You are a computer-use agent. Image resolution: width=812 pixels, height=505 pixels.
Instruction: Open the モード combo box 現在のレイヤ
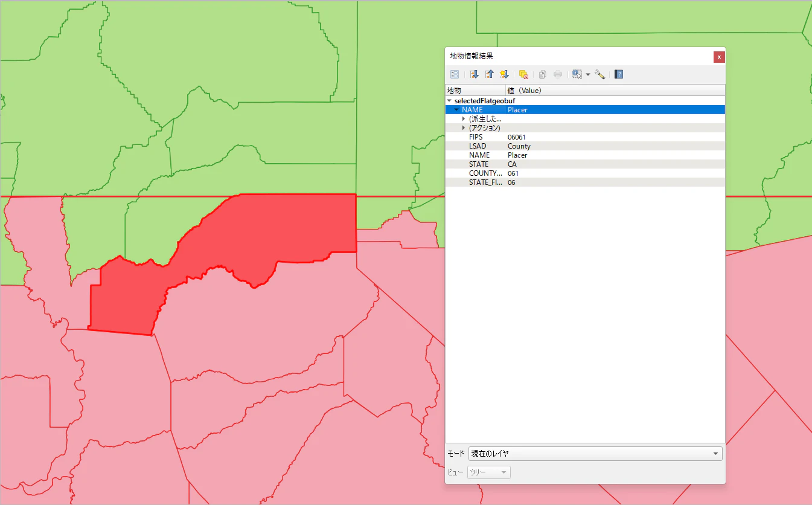(x=595, y=454)
